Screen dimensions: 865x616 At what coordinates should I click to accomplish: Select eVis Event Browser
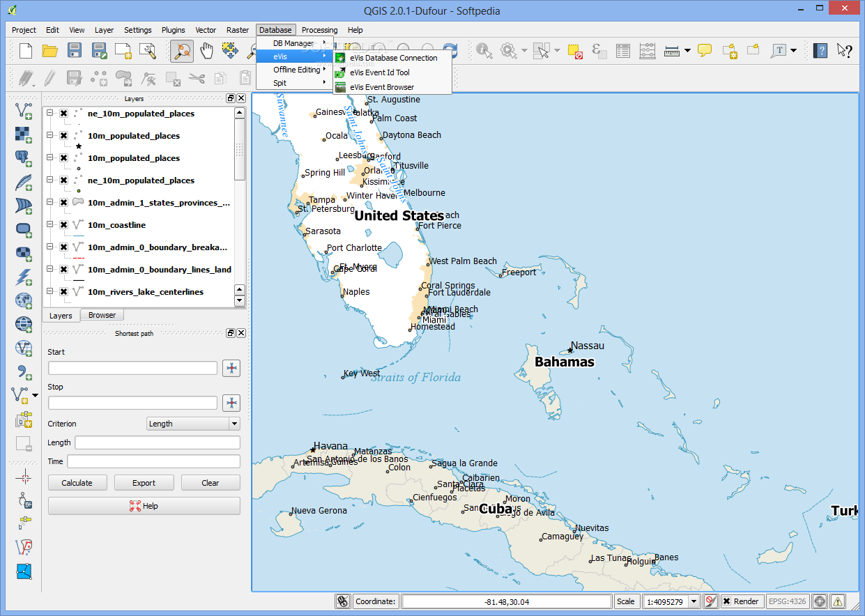tap(392, 87)
